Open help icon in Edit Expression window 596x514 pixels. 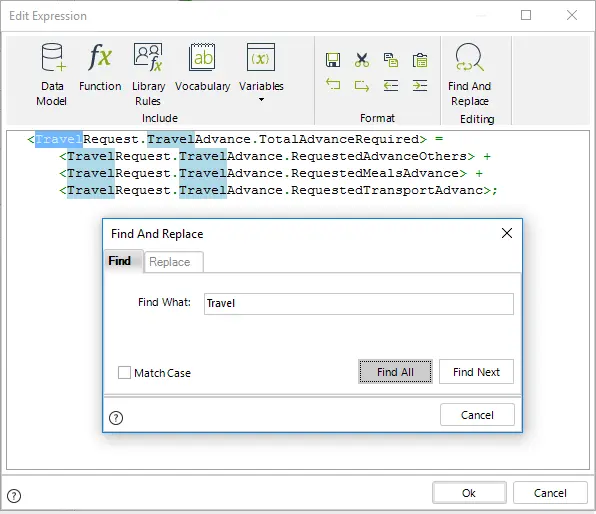pyautogui.click(x=14, y=496)
